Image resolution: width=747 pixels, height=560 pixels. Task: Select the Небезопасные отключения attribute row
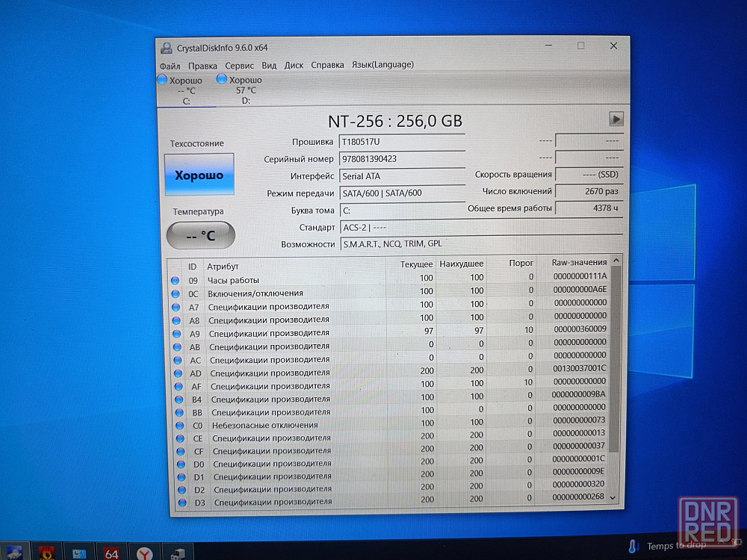click(391, 424)
